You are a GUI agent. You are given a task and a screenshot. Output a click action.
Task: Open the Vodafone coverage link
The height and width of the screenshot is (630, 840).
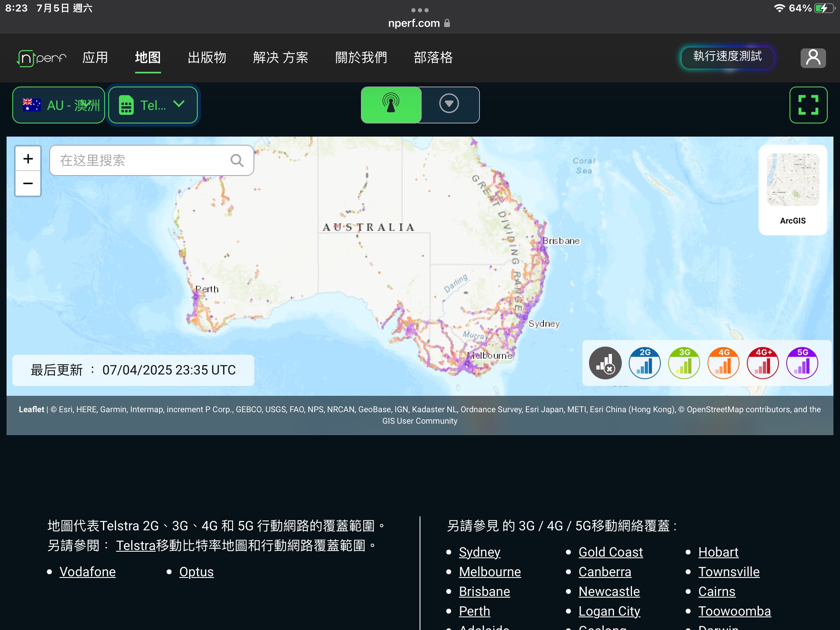pyautogui.click(x=87, y=572)
